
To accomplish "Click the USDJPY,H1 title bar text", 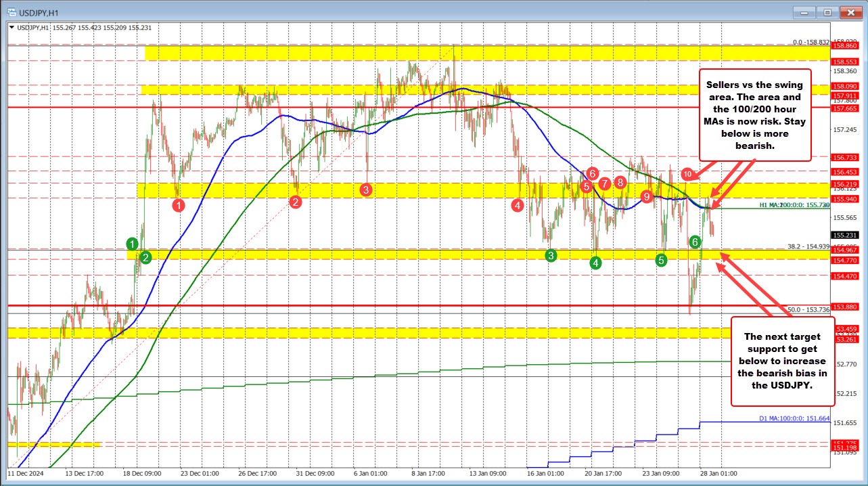I will click(x=41, y=12).
